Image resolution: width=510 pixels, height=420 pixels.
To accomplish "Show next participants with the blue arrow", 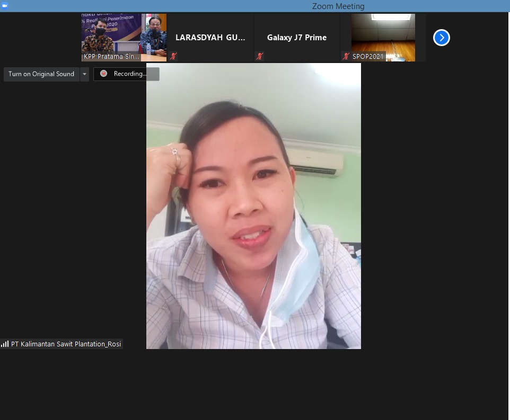I will [x=441, y=38].
